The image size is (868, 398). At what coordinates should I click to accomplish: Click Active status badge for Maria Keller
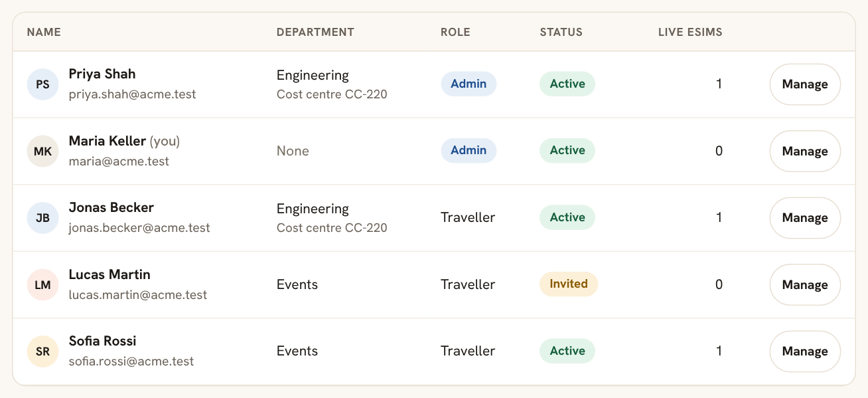(567, 150)
